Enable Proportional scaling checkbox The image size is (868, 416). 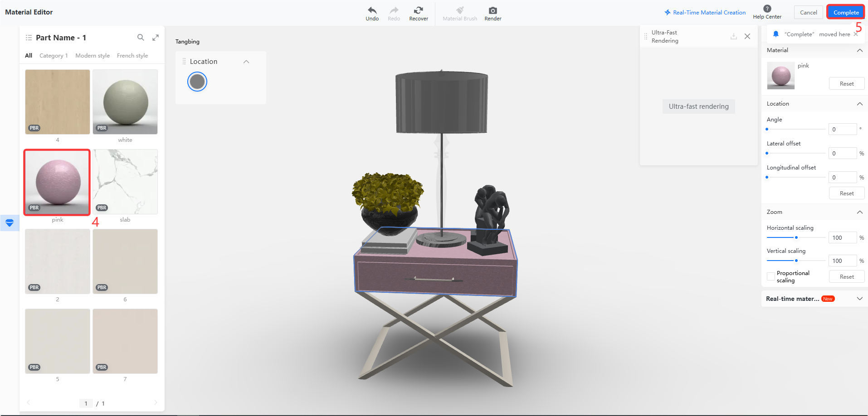point(770,276)
